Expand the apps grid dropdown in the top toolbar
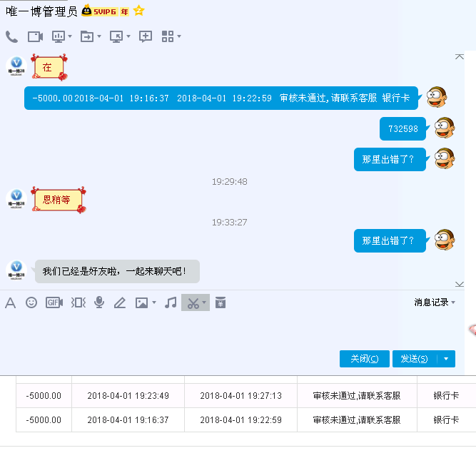Screen dimensions: 476x453 click(178, 36)
